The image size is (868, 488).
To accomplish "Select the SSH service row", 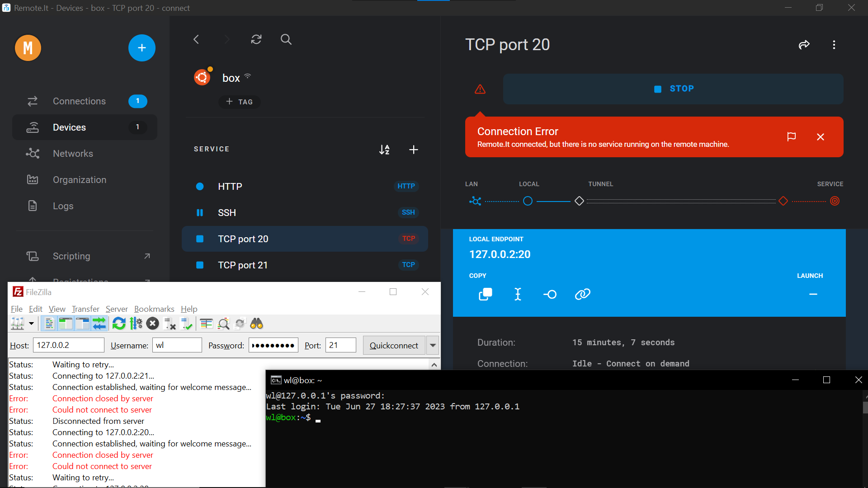I will [305, 212].
